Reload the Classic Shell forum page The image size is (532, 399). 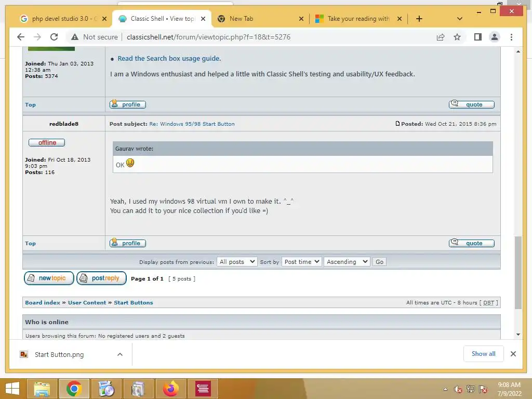(x=54, y=37)
